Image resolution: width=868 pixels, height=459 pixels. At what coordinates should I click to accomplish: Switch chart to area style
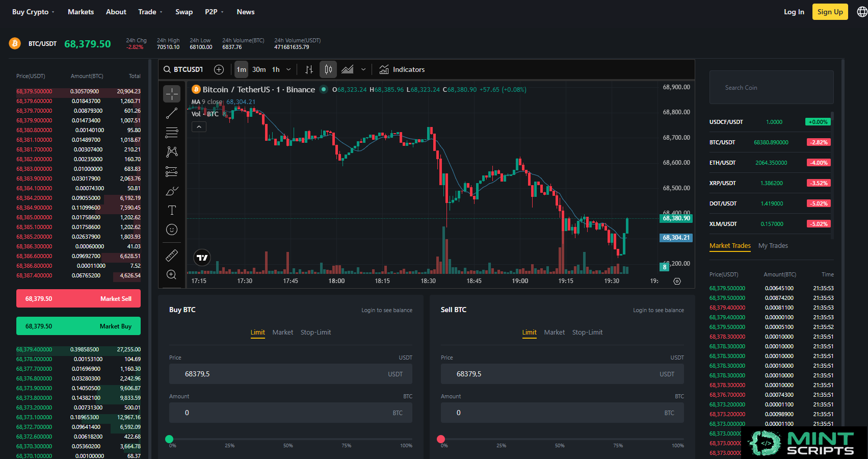(348, 69)
